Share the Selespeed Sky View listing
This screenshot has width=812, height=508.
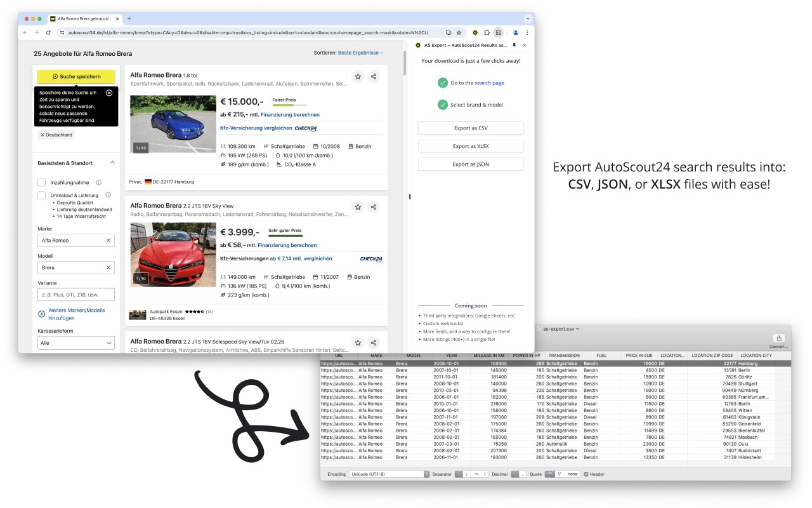point(374,342)
